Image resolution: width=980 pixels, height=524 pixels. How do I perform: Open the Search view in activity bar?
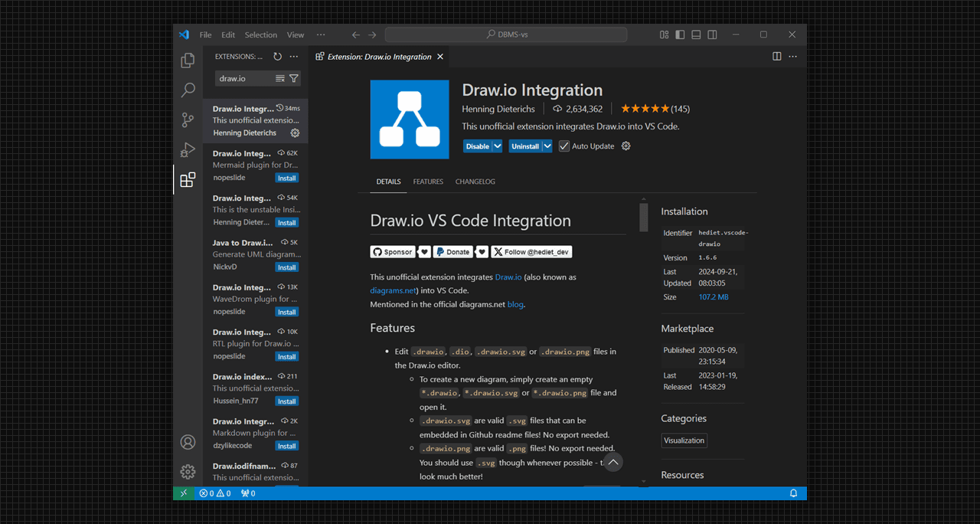188,90
